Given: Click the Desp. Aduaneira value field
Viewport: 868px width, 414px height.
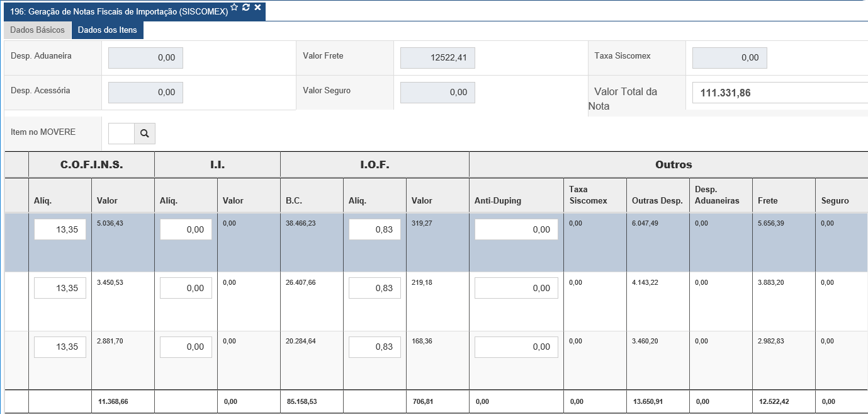Looking at the screenshot, I should (x=146, y=58).
